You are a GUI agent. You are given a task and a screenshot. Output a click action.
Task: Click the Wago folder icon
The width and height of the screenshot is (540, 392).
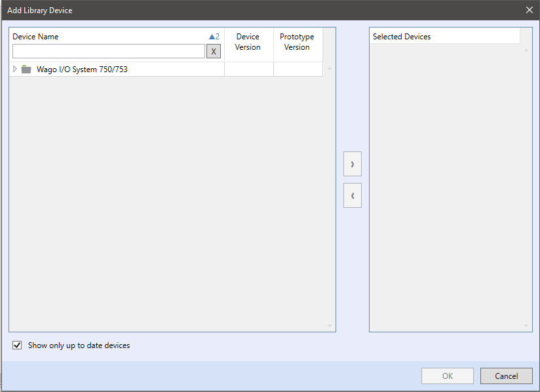pyautogui.click(x=26, y=69)
